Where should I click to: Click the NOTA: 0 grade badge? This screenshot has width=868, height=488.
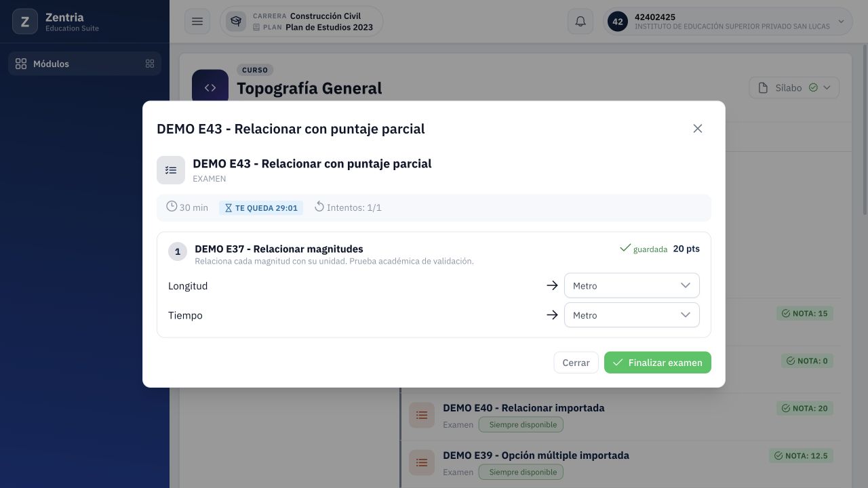[807, 361]
